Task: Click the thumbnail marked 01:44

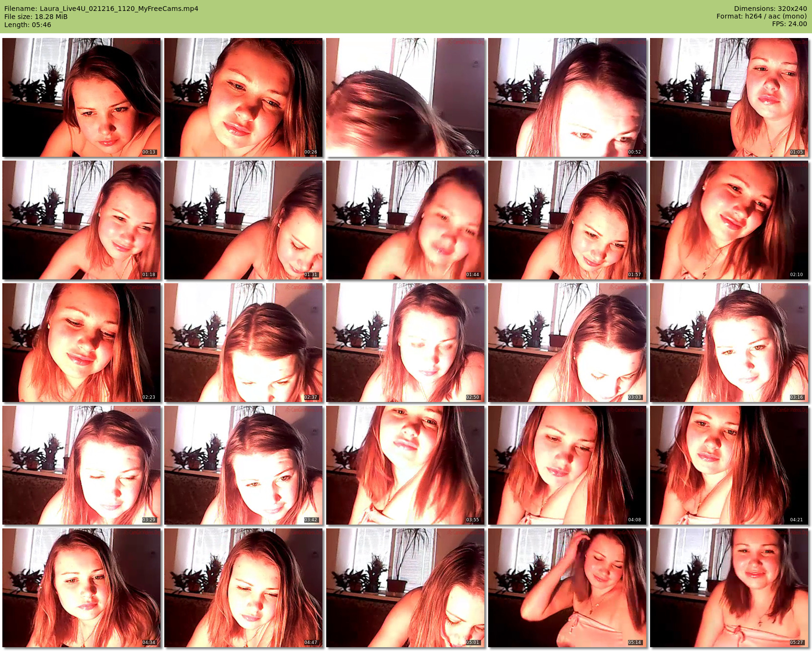Action: (405, 220)
